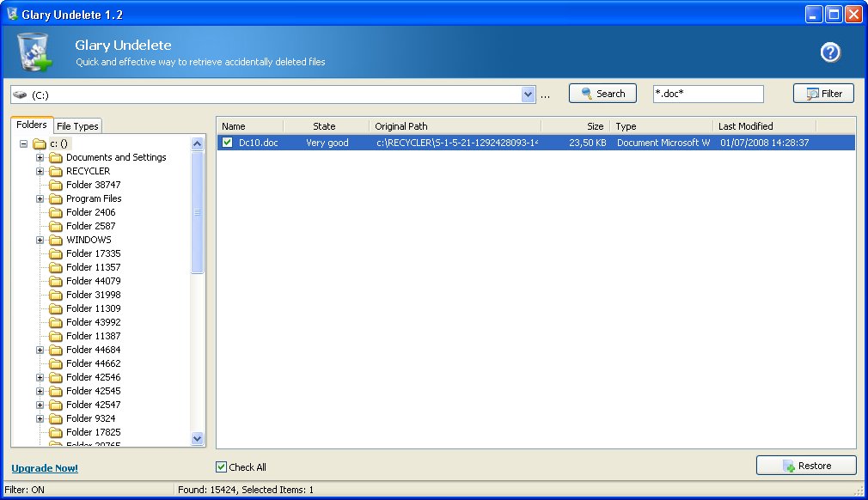Expand Folder 42546 tree node

coord(40,378)
